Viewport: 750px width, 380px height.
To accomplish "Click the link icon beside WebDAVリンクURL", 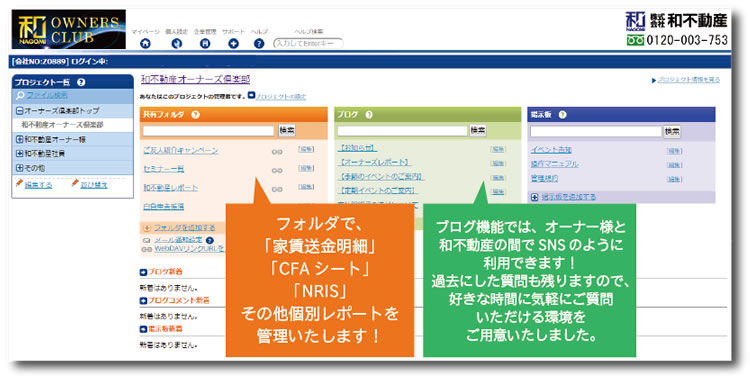I will click(x=146, y=249).
